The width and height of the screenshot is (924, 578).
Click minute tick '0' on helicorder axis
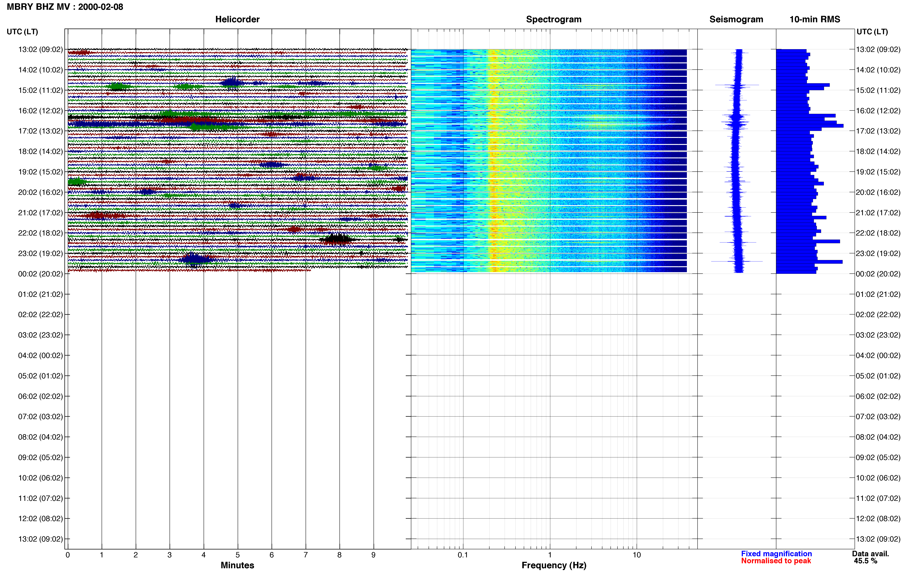click(68, 555)
